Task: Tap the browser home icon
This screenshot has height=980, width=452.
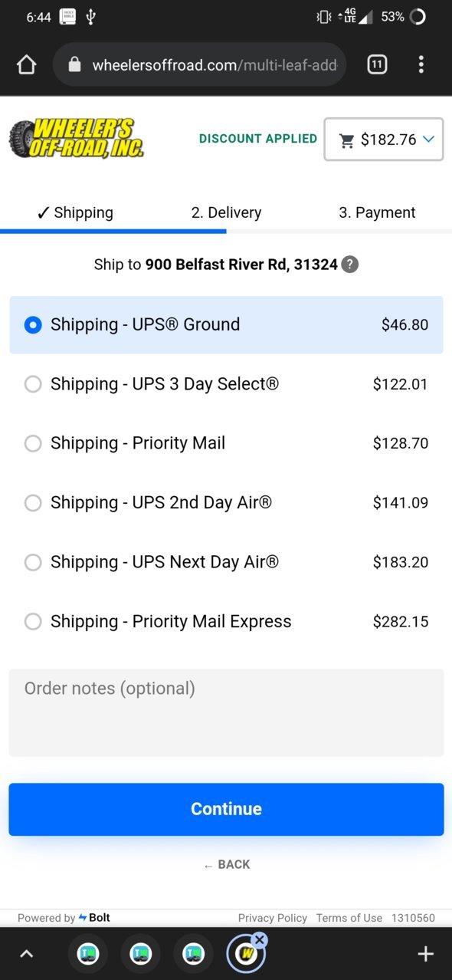Action: tap(27, 65)
